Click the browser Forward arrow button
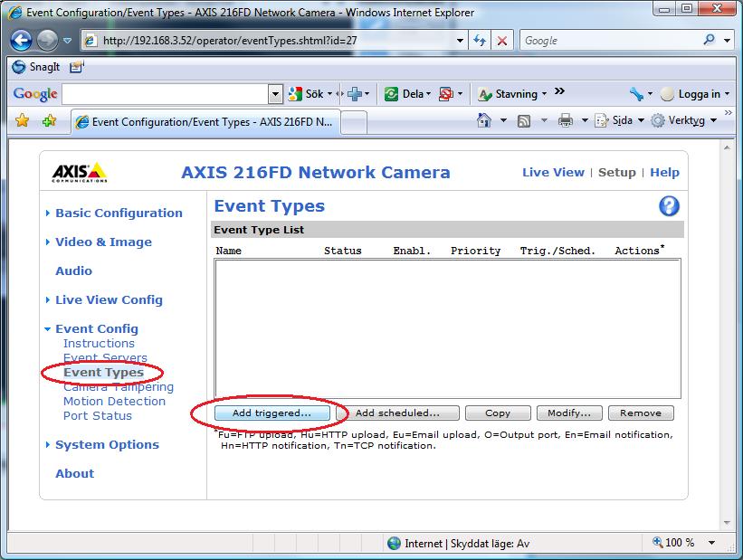The width and height of the screenshot is (743, 560). (47, 41)
